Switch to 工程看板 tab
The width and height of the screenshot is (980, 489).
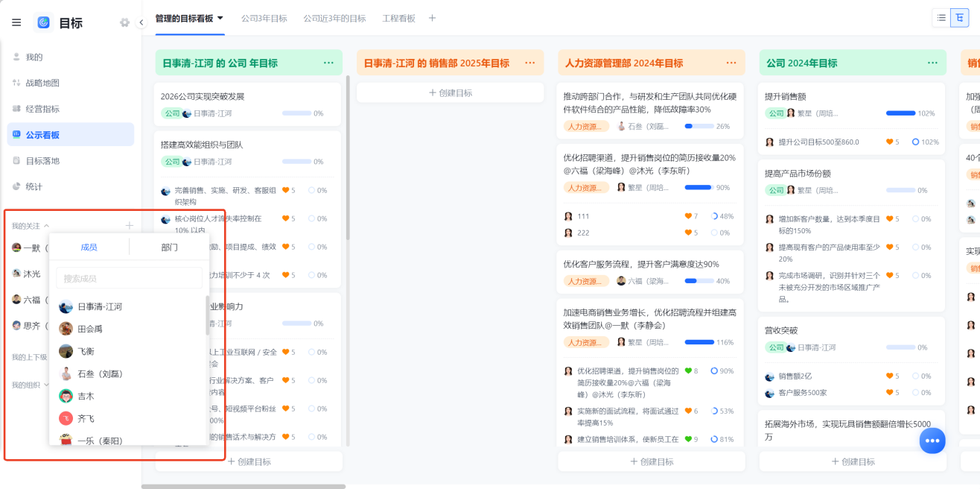398,18
